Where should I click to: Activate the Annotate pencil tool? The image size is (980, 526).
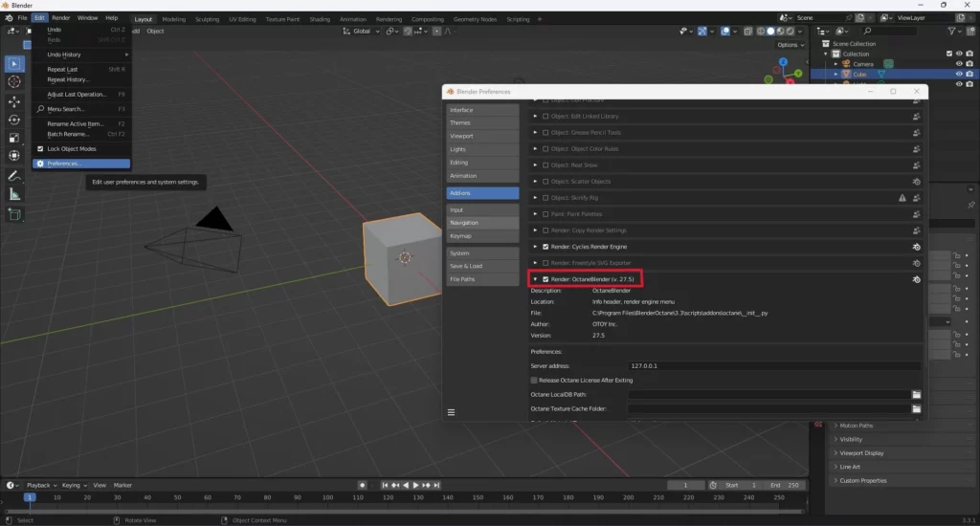pyautogui.click(x=14, y=176)
